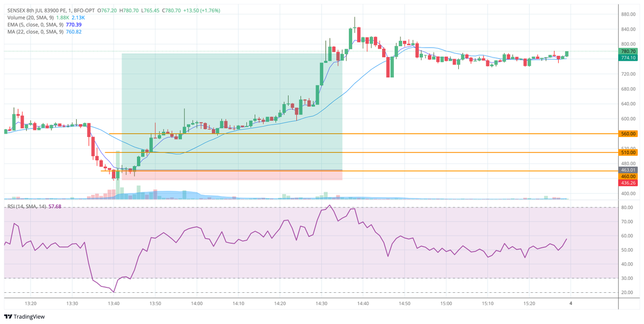Click the 680.00 price axis tick
The image size is (644, 324).
coord(628,89)
